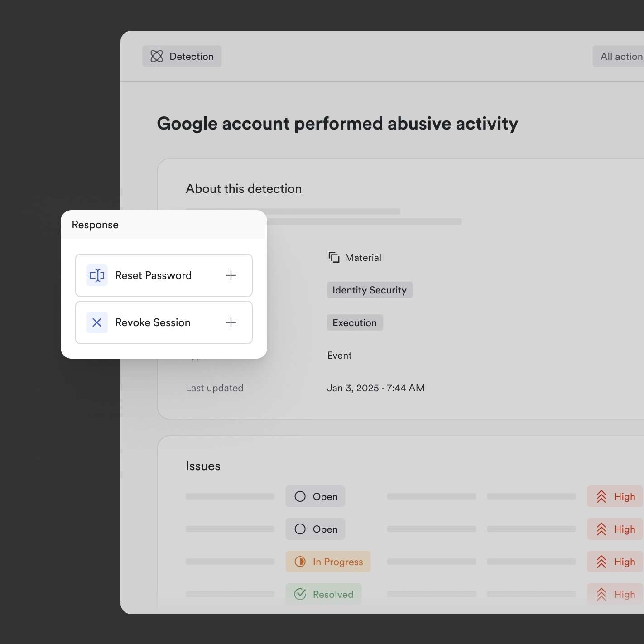Click the Revoke Session X icon

click(97, 322)
